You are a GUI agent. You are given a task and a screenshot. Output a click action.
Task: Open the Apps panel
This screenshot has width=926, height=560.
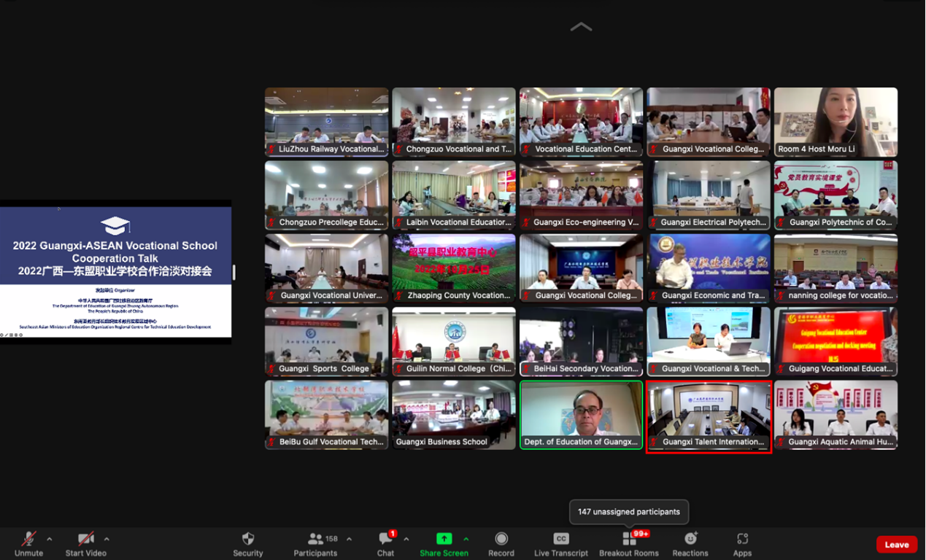pos(742,543)
